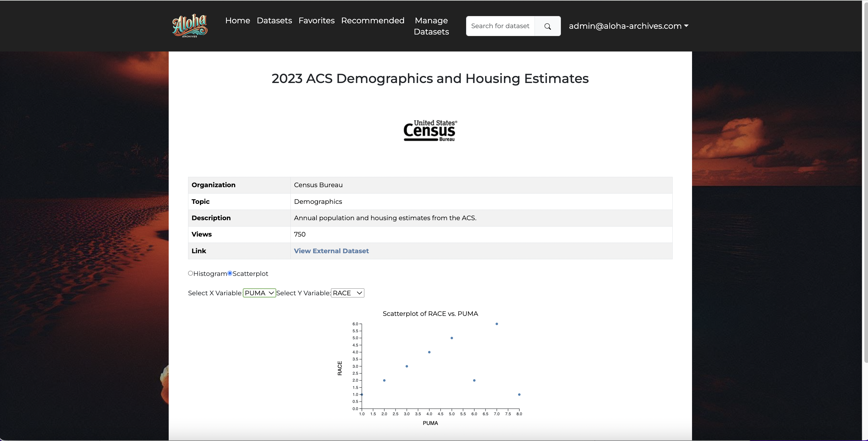Click the scatter point at PUMA 7, RACE 6
The image size is (868, 441).
(497, 324)
